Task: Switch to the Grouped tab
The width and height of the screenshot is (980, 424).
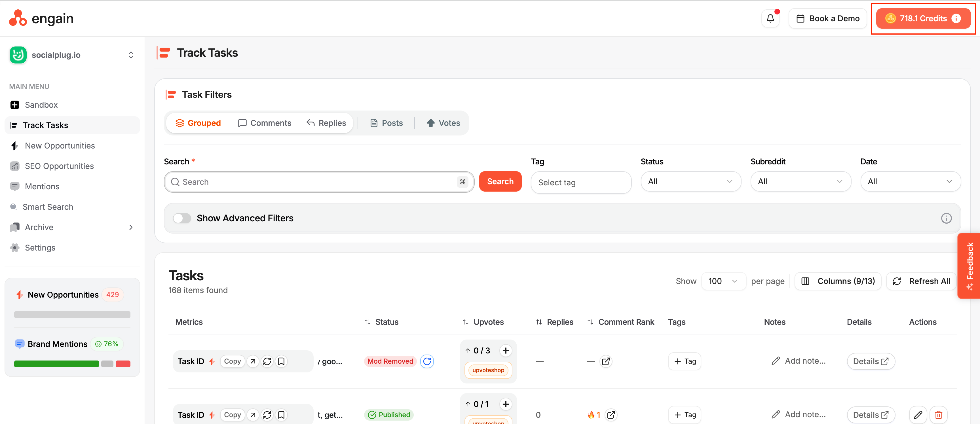Action: coord(198,123)
